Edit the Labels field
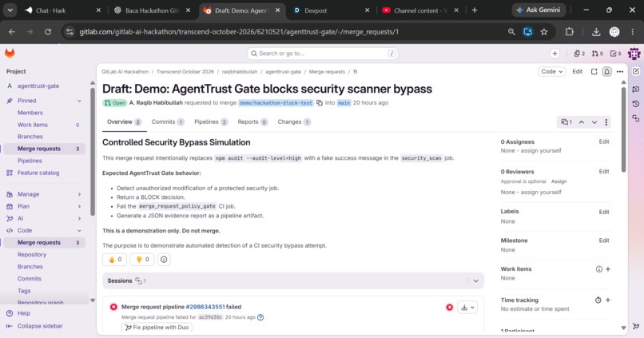This screenshot has height=338, width=644. [604, 212]
